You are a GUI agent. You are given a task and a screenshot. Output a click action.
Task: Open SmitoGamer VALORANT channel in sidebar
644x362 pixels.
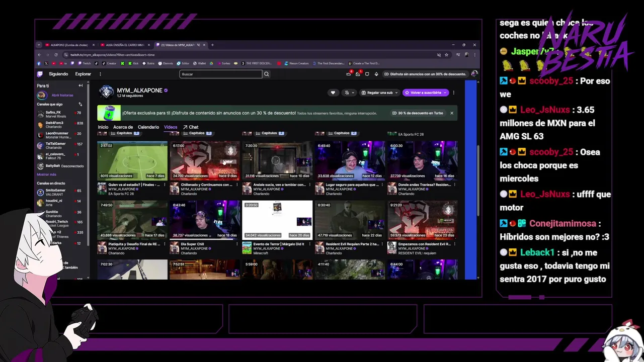(60, 192)
